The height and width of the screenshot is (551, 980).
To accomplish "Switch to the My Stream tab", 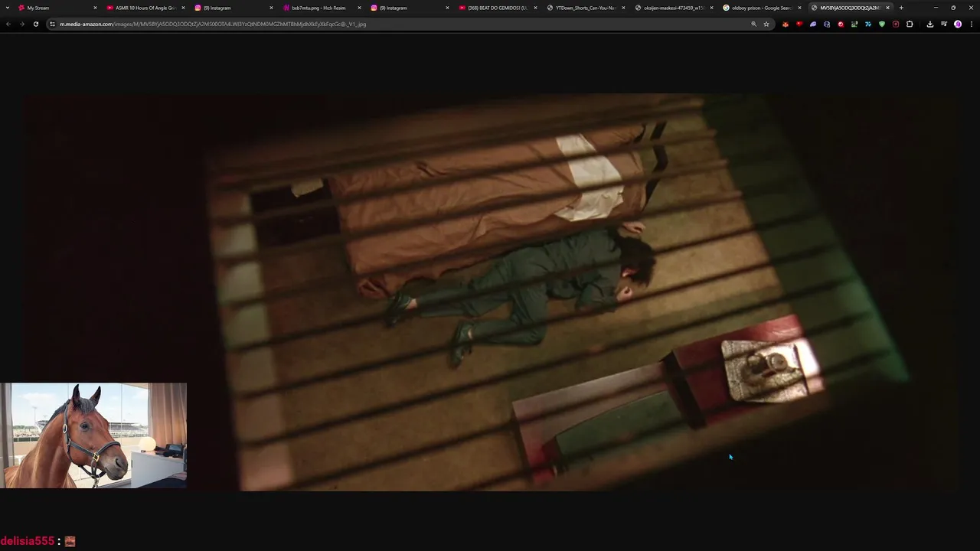I will [57, 8].
